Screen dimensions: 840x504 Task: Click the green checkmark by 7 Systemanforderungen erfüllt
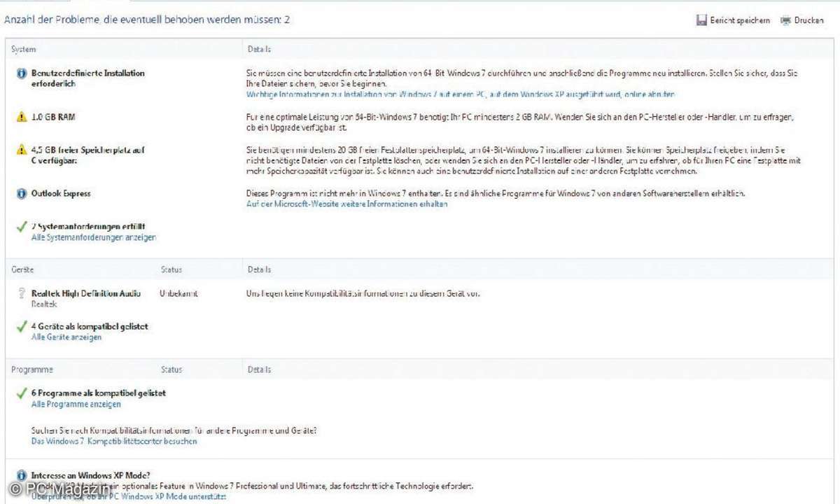pos(22,227)
